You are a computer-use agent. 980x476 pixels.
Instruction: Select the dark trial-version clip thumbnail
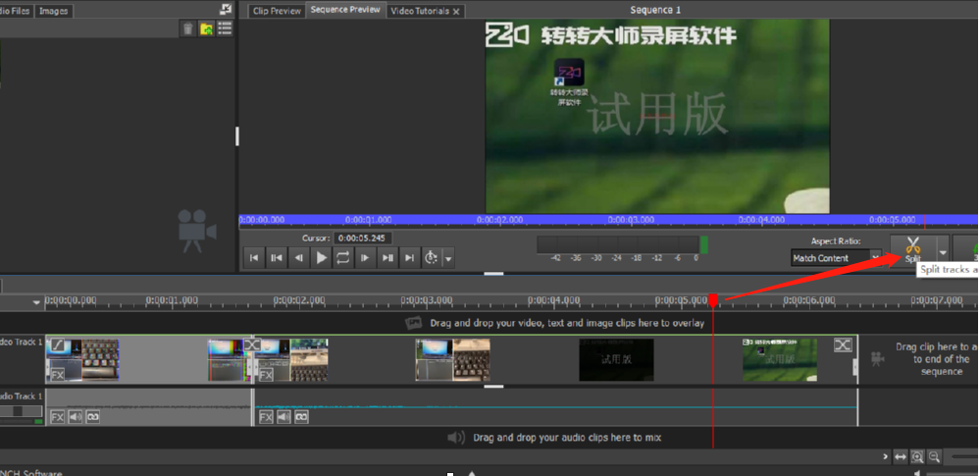click(616, 359)
